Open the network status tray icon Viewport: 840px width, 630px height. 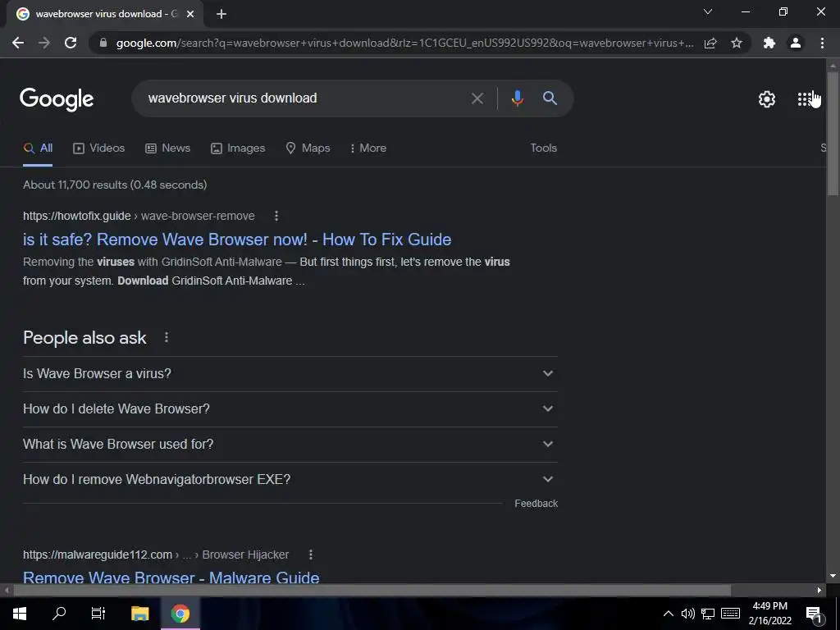click(708, 614)
